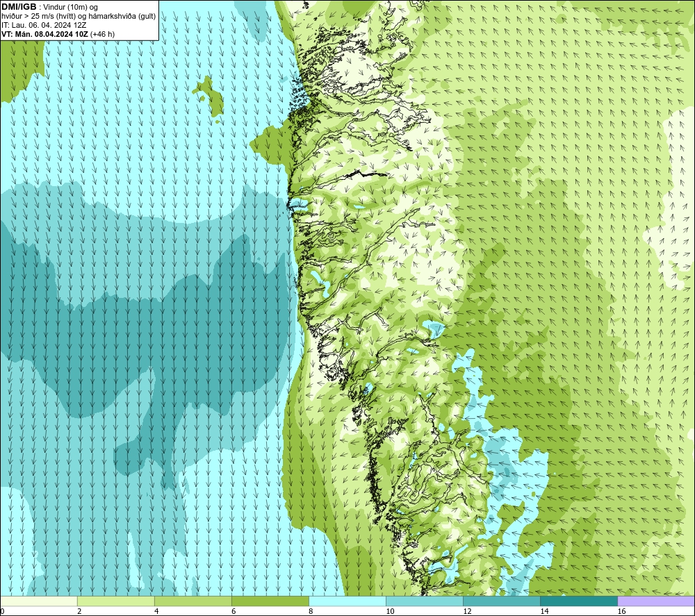Click the scale label "8"
Screen dimensions: 695x616
click(x=311, y=612)
